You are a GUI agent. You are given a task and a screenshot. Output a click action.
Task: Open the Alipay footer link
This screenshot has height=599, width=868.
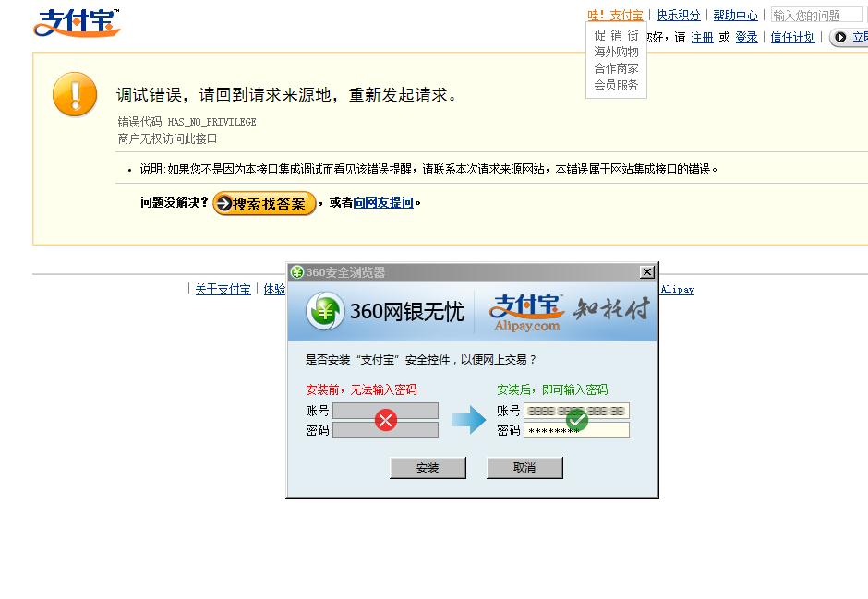(x=677, y=289)
